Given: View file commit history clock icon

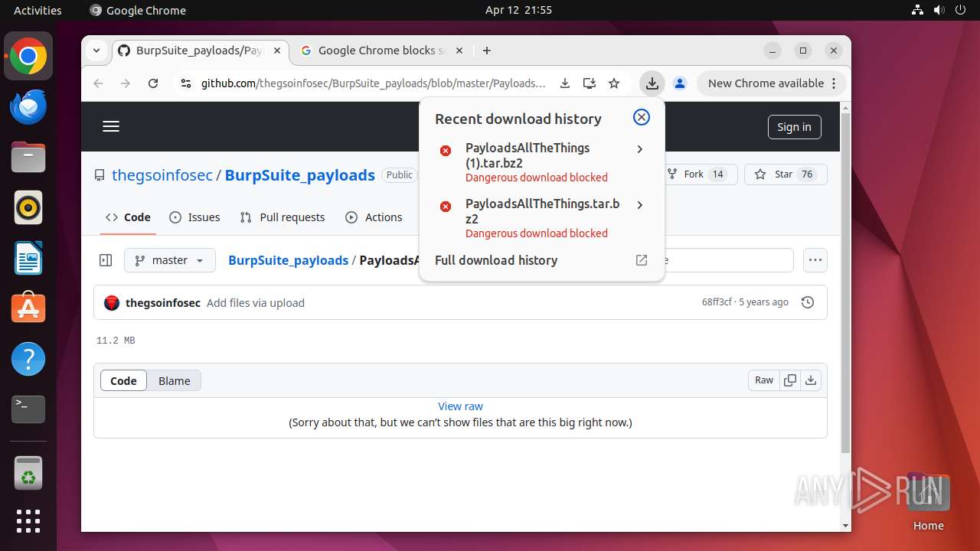Looking at the screenshot, I should (x=807, y=303).
